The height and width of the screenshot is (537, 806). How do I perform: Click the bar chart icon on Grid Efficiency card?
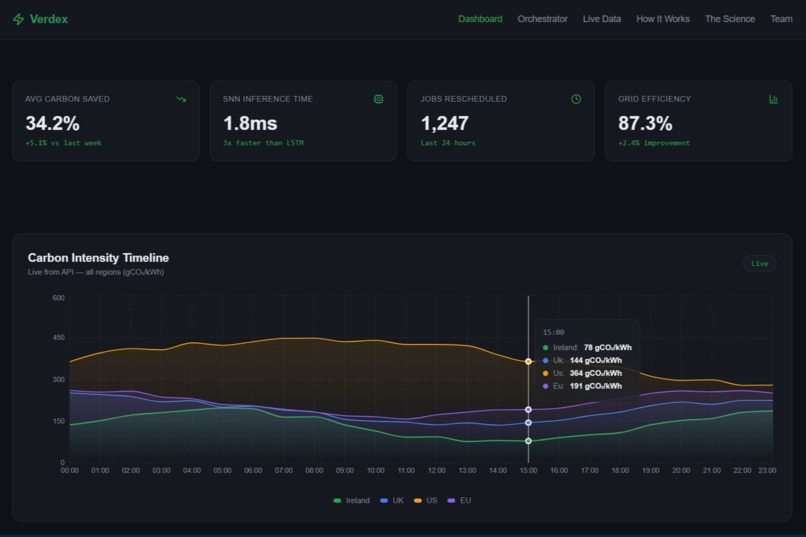click(x=773, y=99)
